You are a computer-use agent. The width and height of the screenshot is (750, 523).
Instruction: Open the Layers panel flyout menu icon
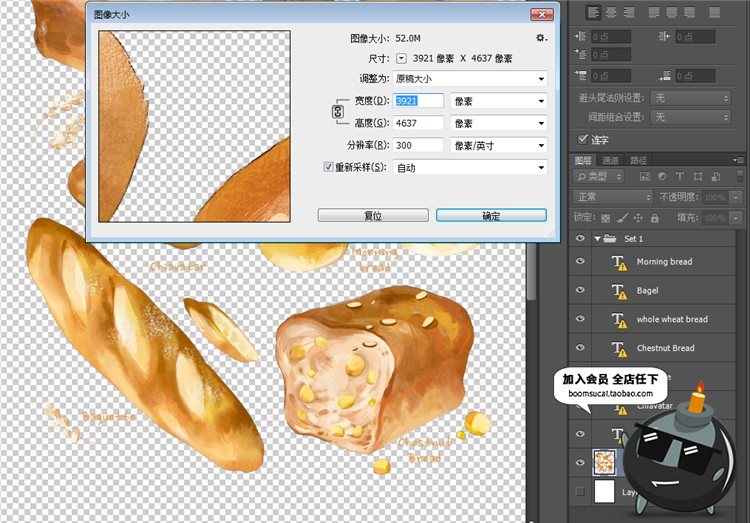(x=738, y=160)
